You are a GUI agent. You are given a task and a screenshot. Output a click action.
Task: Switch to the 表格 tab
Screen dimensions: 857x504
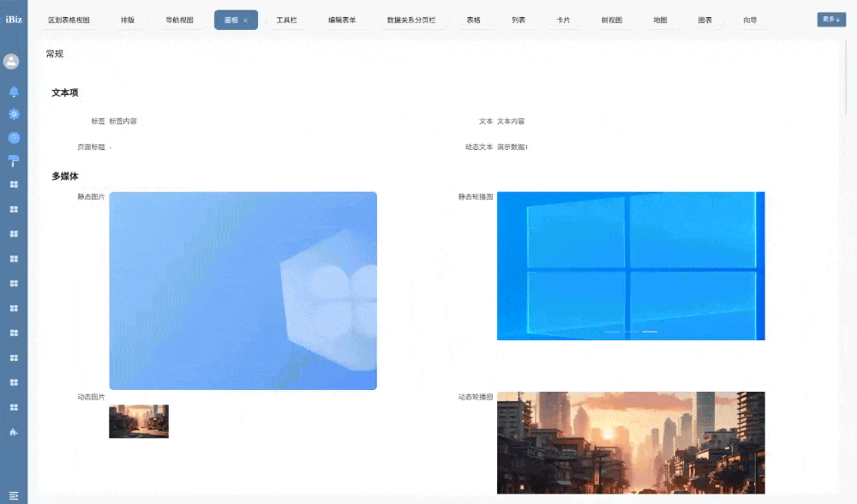[x=473, y=21]
